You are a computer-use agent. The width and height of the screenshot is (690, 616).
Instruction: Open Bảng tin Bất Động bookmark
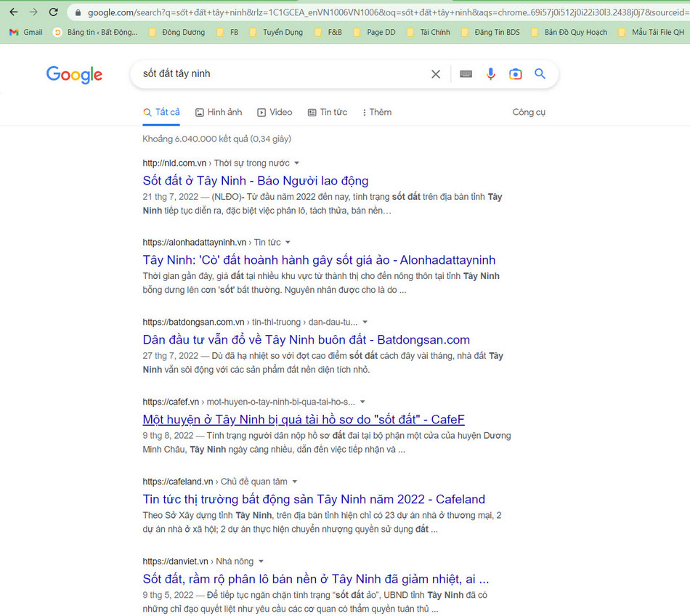pos(95,32)
